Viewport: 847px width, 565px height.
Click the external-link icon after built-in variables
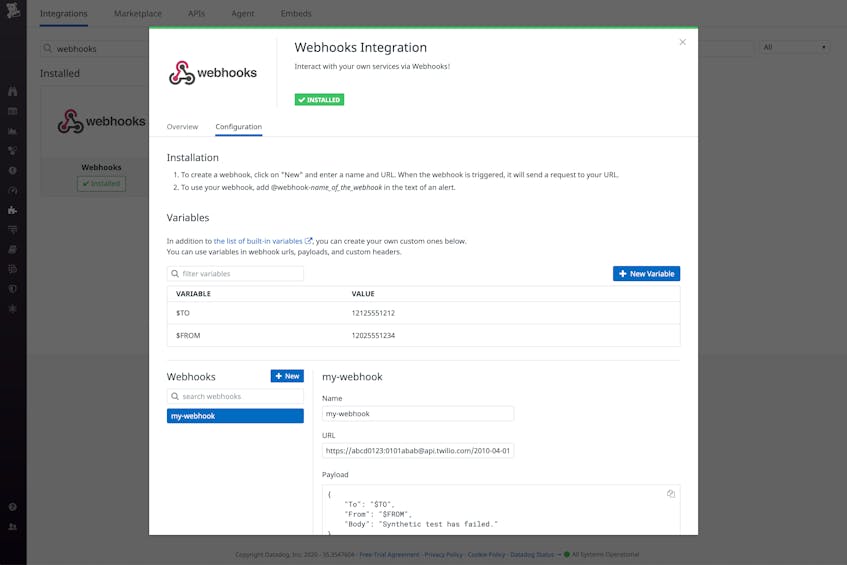point(308,241)
